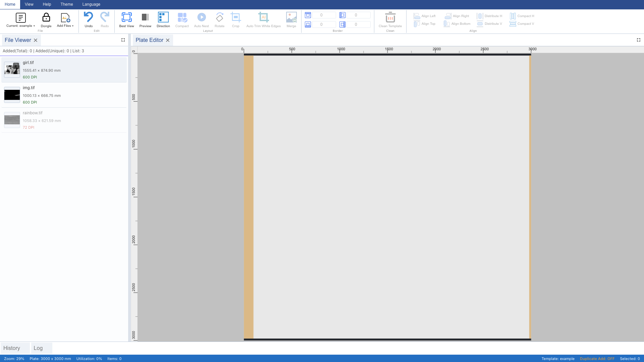Click the Merge images icon
Image resolution: width=644 pixels, height=362 pixels.
291,17
